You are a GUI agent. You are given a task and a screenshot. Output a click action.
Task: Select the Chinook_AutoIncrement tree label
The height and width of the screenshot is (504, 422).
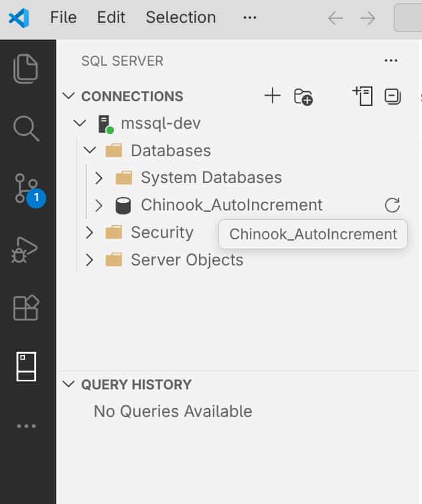[x=232, y=205]
